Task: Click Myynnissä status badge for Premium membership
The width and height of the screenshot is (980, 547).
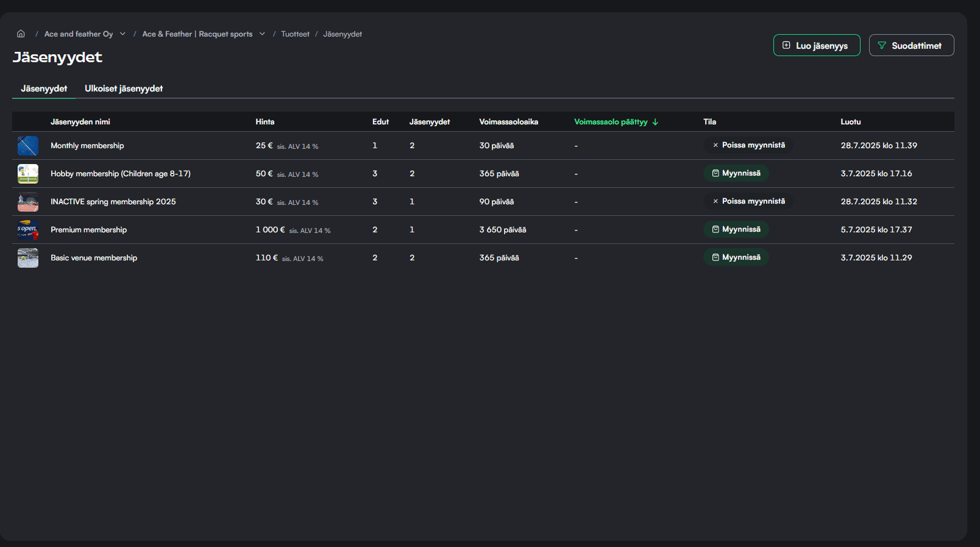Action: pyautogui.click(x=736, y=230)
